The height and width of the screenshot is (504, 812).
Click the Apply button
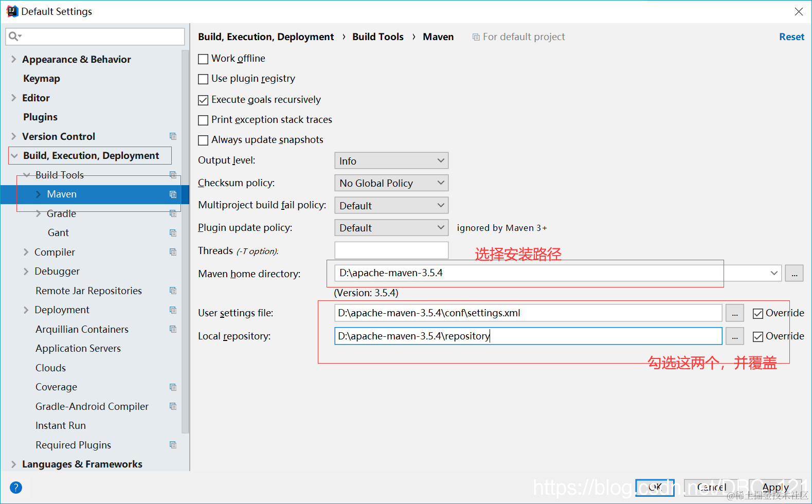click(775, 488)
